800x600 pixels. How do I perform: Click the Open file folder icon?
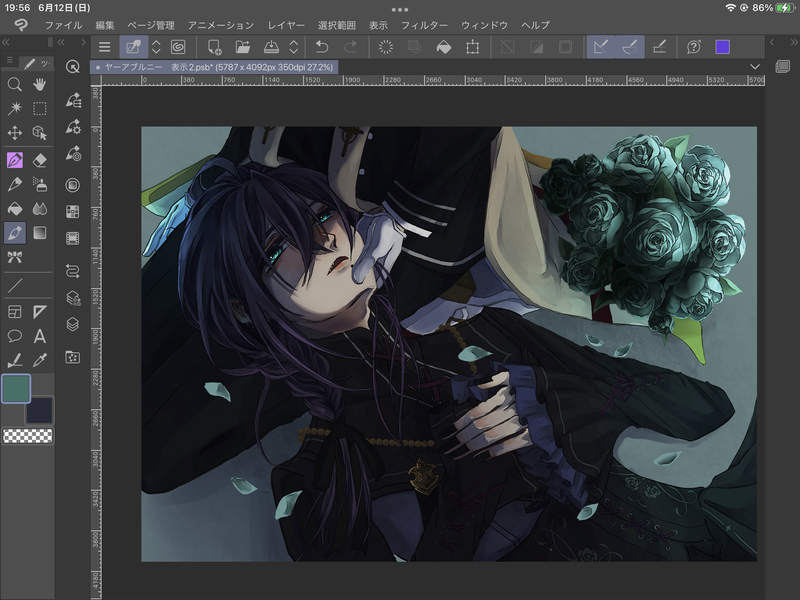point(243,47)
